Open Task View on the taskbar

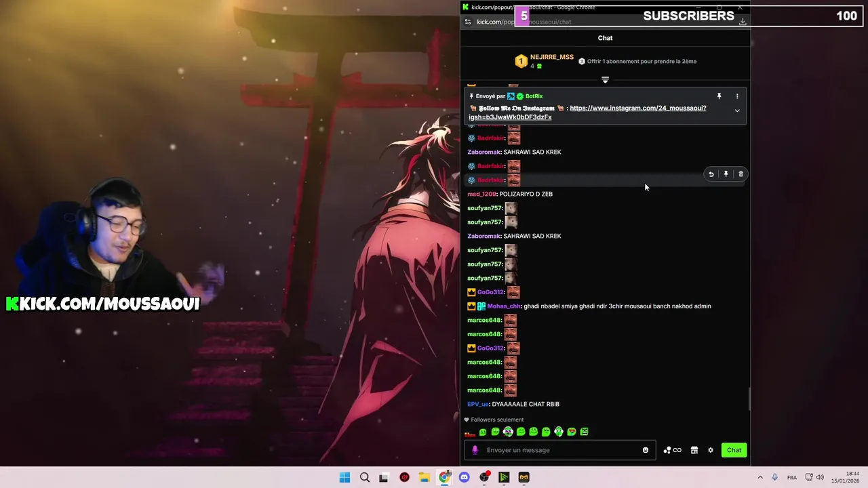click(x=384, y=477)
